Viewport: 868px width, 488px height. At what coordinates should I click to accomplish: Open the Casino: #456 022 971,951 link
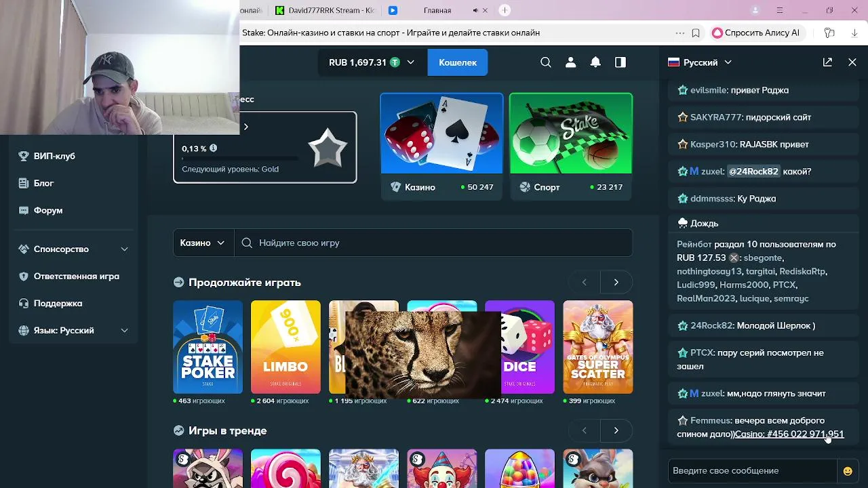point(789,434)
